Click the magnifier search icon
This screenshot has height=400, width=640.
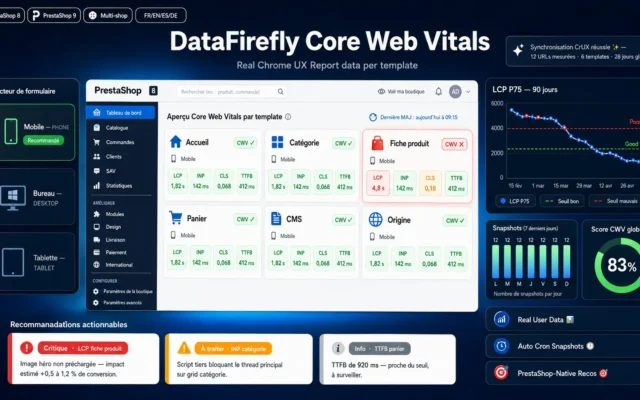point(280,92)
